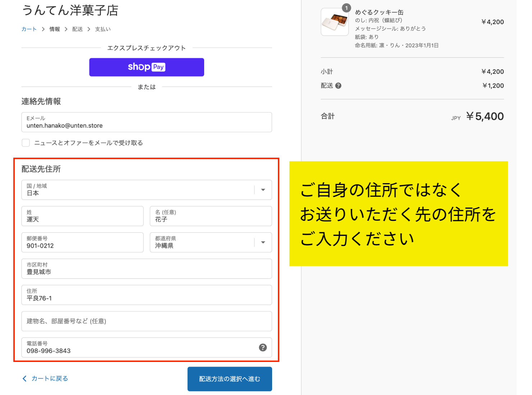This screenshot has width=532, height=395.
Task: Click the 郵便番号 postal code field
Action: (82, 242)
